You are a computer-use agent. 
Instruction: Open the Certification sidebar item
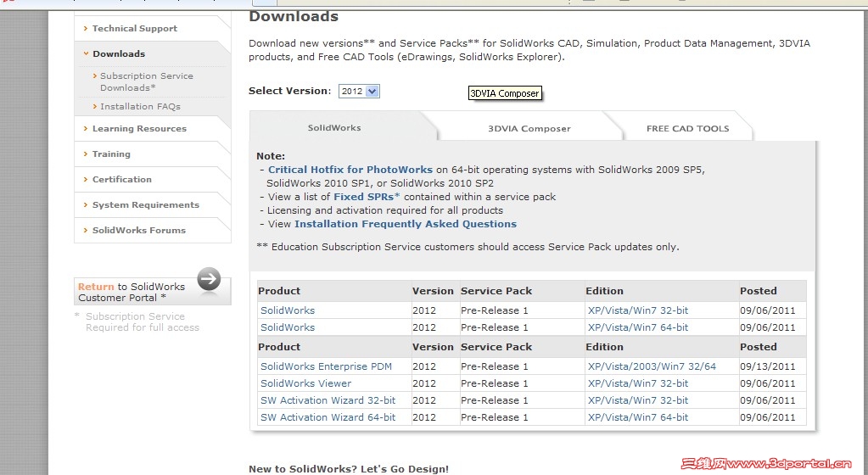[122, 179]
